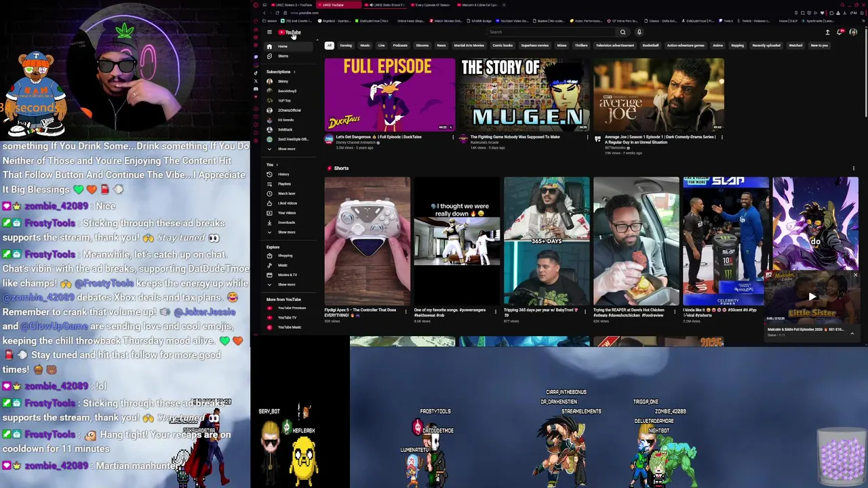Viewport: 868px width, 488px height.
Task: Close the mini player popup
Action: tap(855, 275)
